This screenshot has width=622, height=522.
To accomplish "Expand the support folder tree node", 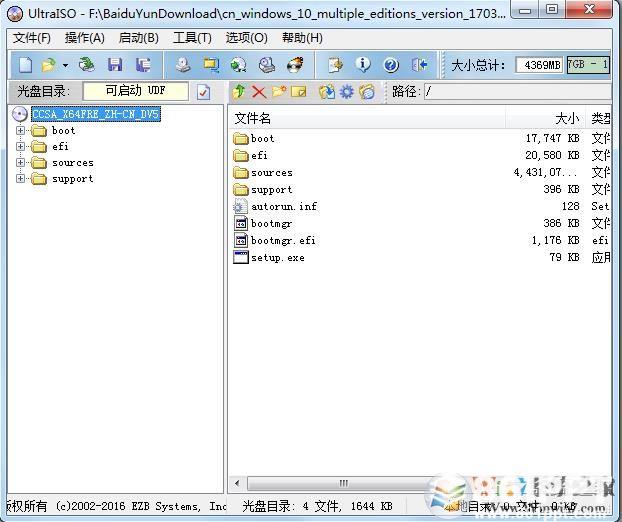I will click(x=20, y=178).
